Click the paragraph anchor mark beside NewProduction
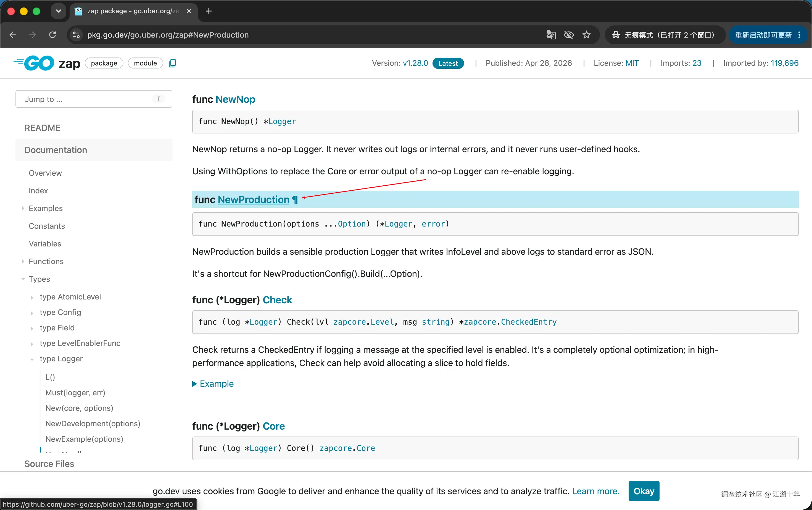The width and height of the screenshot is (812, 510). 295,200
